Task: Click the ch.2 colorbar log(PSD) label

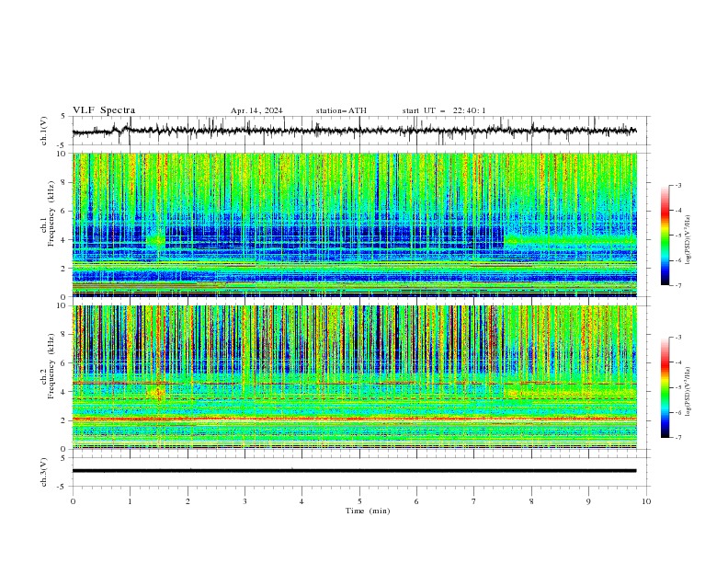Action: (688, 391)
